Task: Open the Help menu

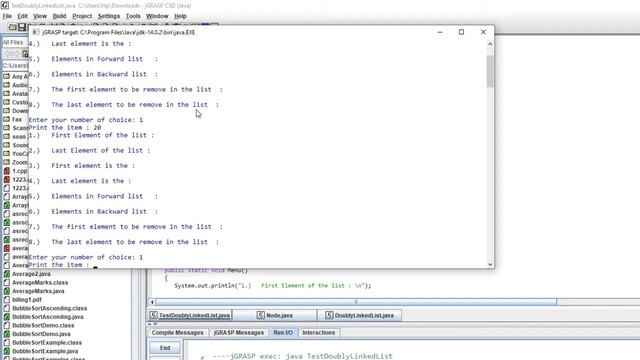Action: tap(180, 16)
